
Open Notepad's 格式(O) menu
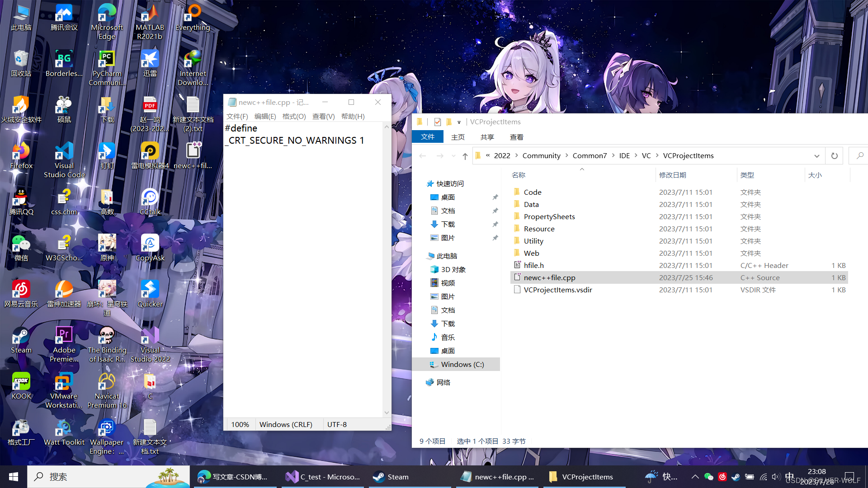294,116
